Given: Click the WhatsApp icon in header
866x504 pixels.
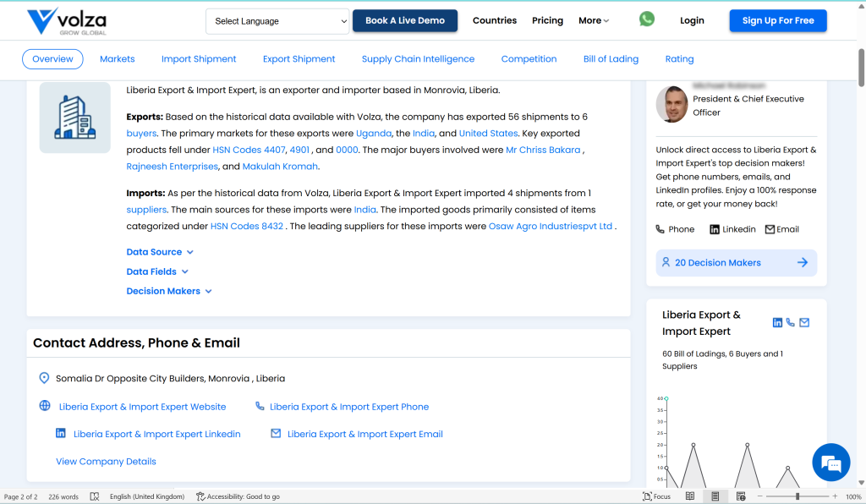Looking at the screenshot, I should pyautogui.click(x=647, y=19).
